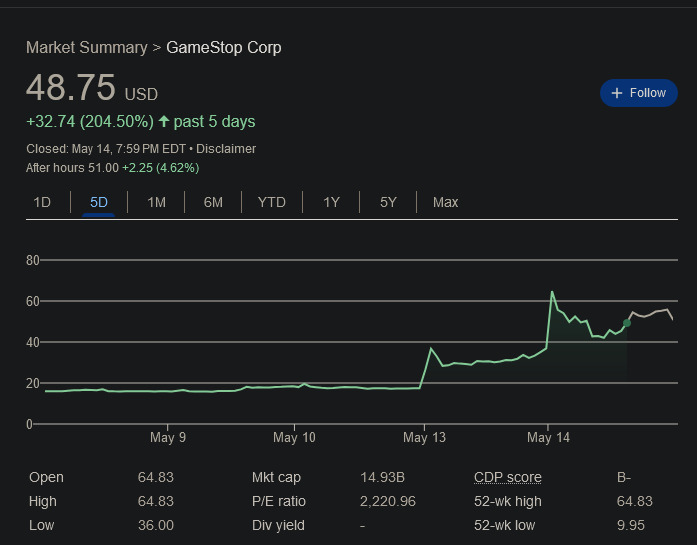Viewport: 697px width, 545px height.
Task: Select the 5Y chart range
Action: (x=388, y=202)
